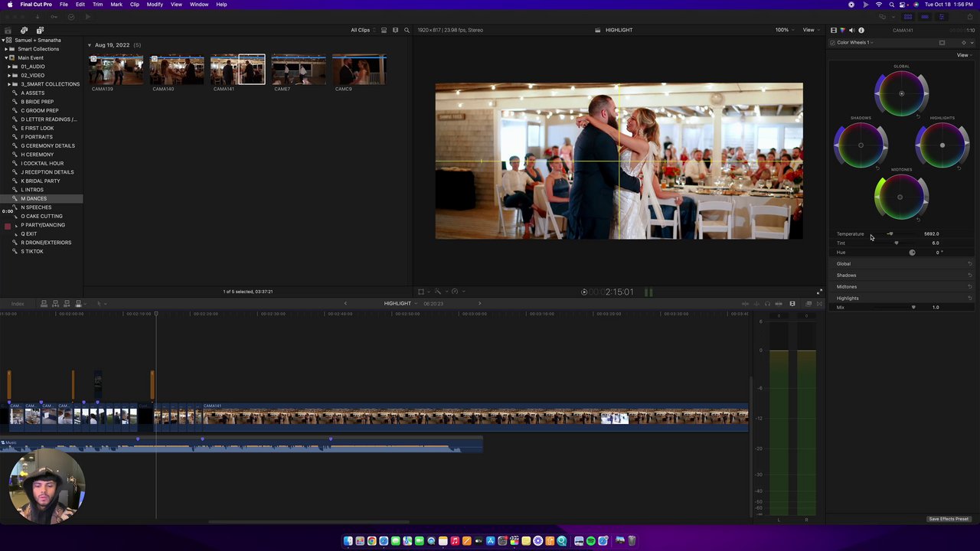Viewport: 980px width, 551px height.
Task: Open the browser search field
Action: 407,30
